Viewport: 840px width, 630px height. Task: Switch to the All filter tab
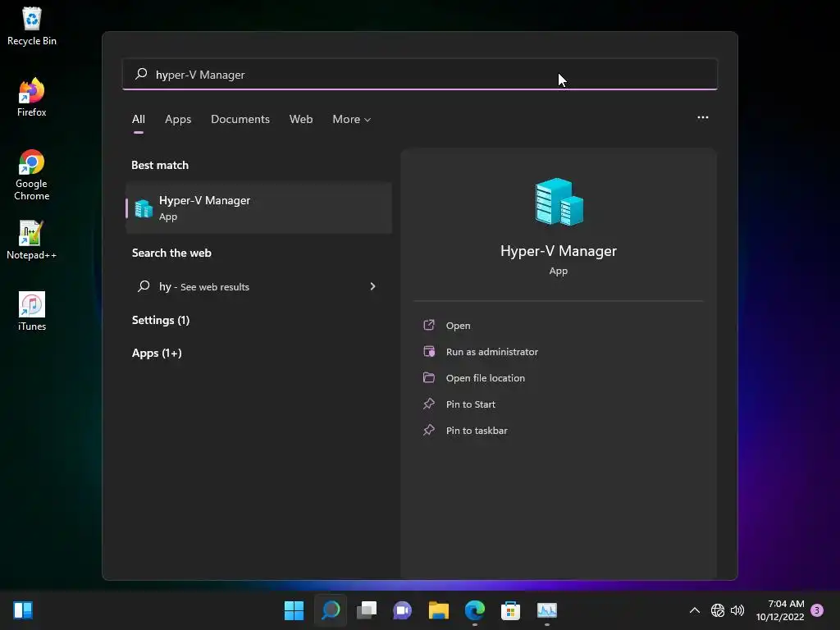(x=138, y=119)
